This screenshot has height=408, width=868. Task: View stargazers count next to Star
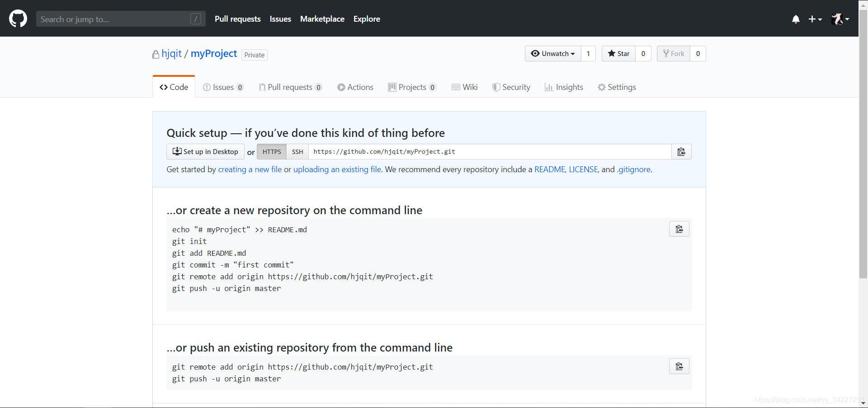click(x=643, y=54)
